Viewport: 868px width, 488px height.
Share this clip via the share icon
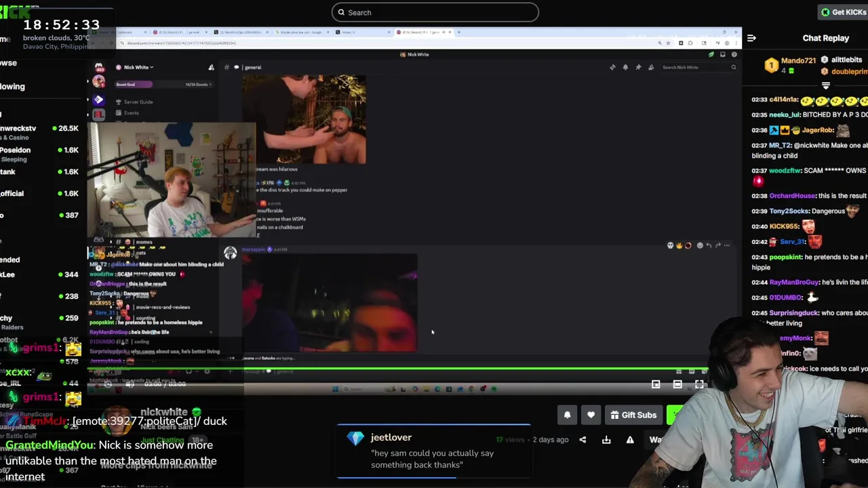(583, 440)
